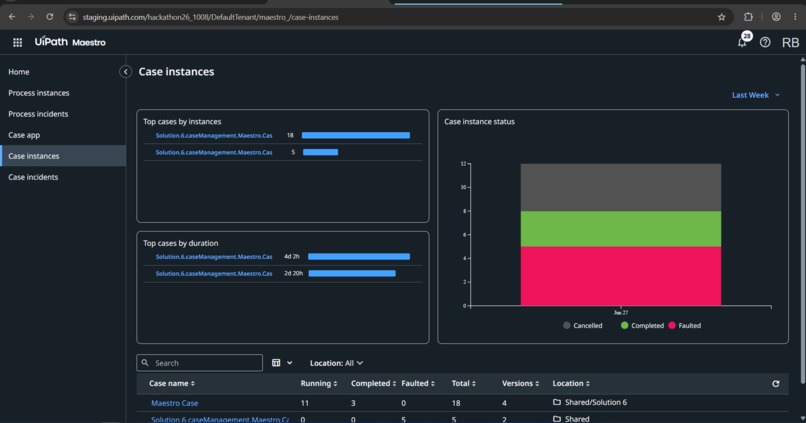Sort by Case name column
806x423 pixels.
click(172, 383)
